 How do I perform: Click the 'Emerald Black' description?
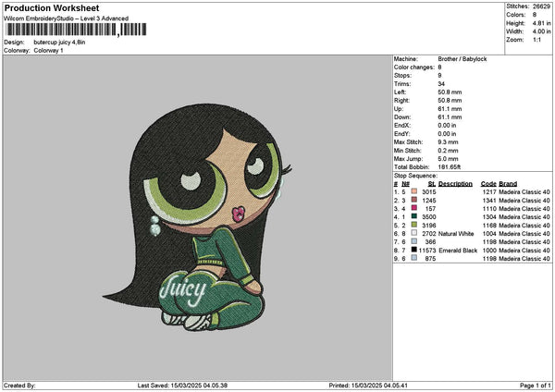pyautogui.click(x=458, y=251)
